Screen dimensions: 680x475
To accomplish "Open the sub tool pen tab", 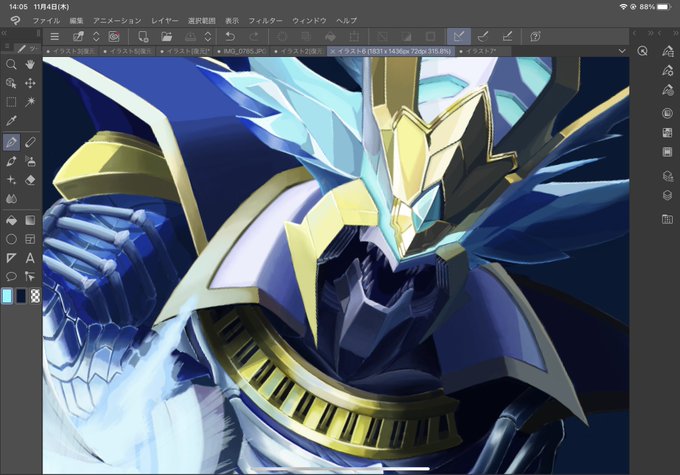I will [x=27, y=48].
